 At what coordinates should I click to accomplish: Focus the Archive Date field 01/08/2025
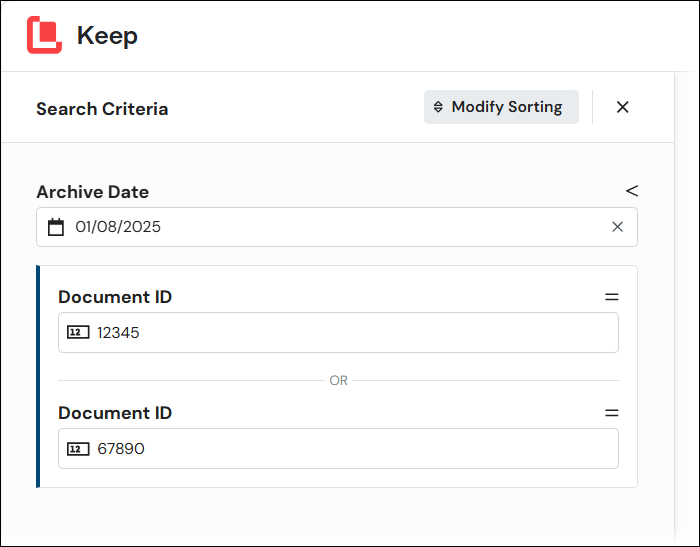click(x=337, y=227)
